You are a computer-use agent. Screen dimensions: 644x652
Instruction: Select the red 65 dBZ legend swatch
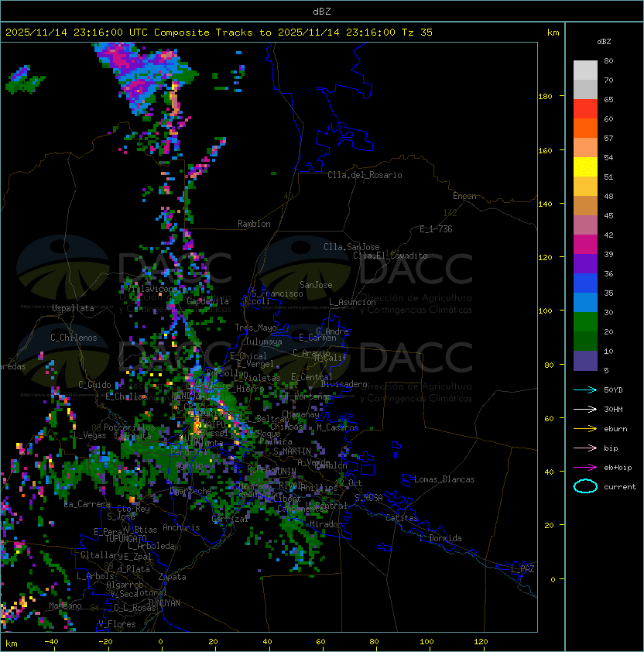tap(585, 109)
